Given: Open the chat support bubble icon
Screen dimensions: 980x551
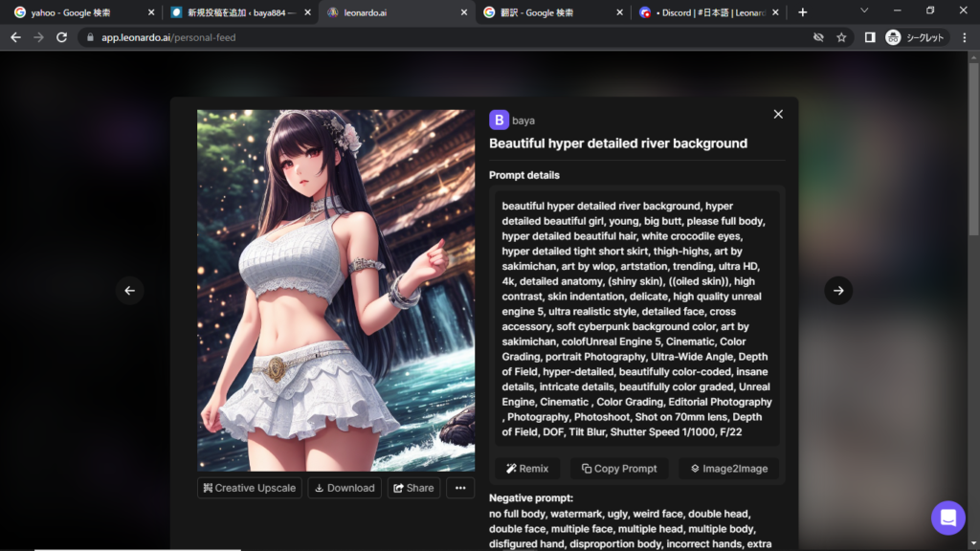Looking at the screenshot, I should pos(948,518).
